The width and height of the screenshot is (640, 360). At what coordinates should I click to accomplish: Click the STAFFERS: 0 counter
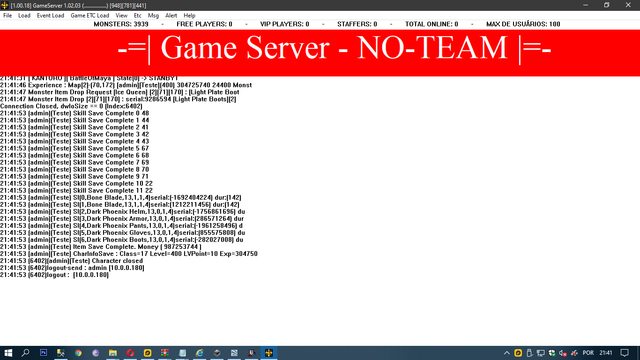357,24
